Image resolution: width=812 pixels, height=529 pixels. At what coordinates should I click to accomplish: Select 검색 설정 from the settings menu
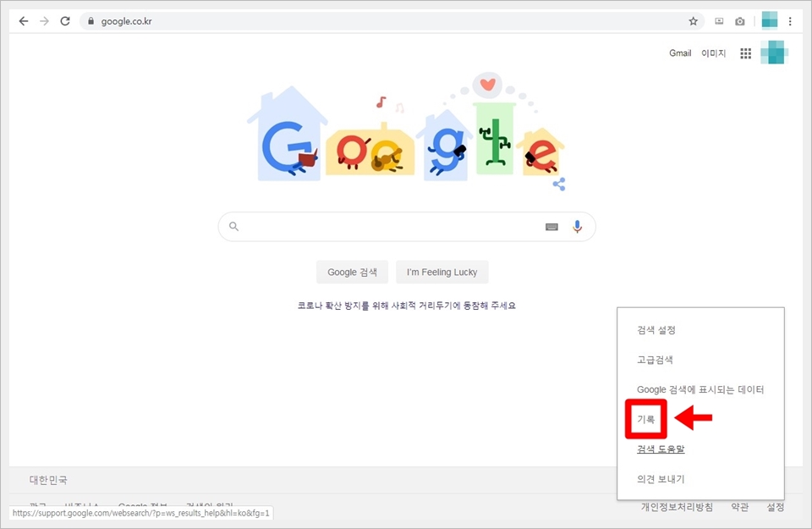(x=656, y=330)
